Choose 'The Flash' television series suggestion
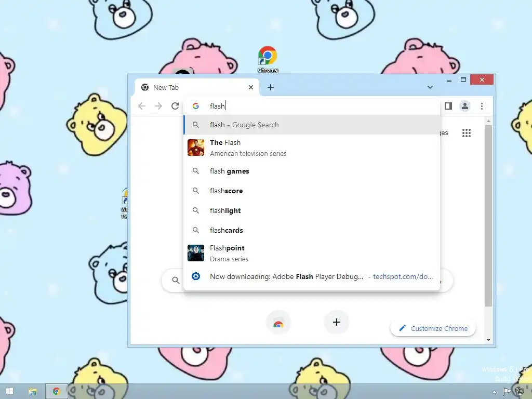The width and height of the screenshot is (532, 399). [312, 148]
